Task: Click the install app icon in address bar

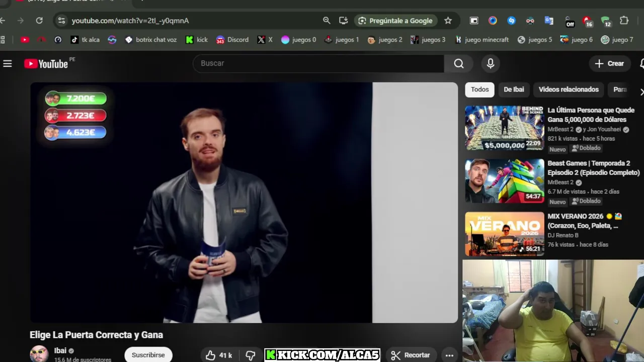Action: pyautogui.click(x=344, y=21)
